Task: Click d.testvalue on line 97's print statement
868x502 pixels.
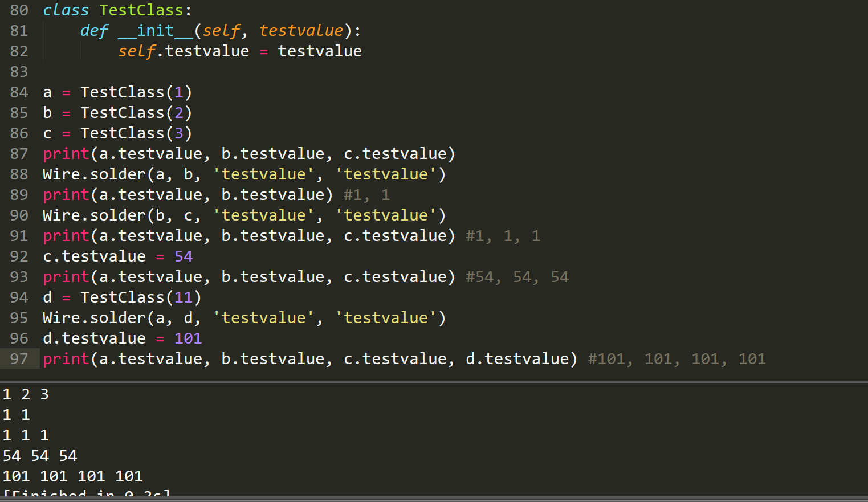Action: pyautogui.click(x=519, y=358)
